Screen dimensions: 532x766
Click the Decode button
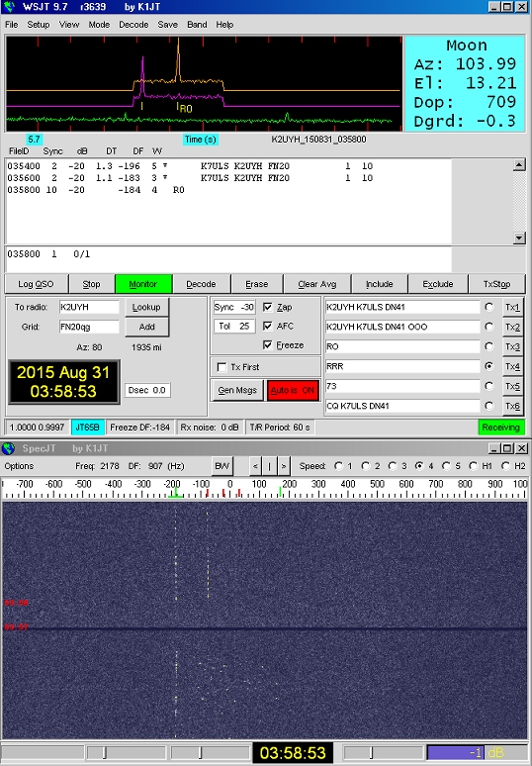pos(201,284)
